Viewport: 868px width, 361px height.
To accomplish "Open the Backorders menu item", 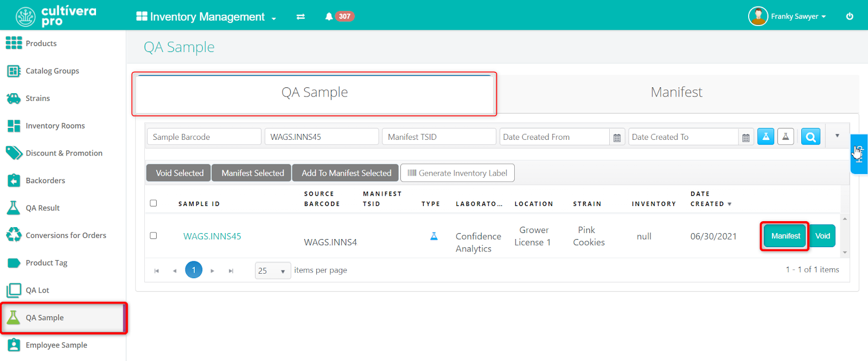I will [46, 181].
